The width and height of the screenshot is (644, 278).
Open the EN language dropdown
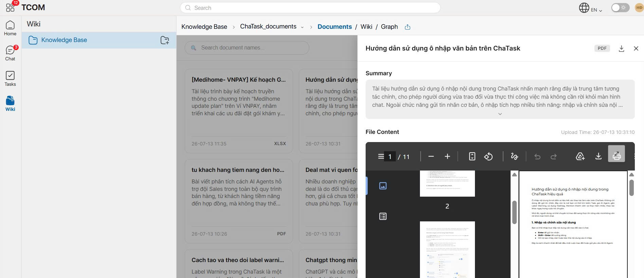[x=596, y=10]
